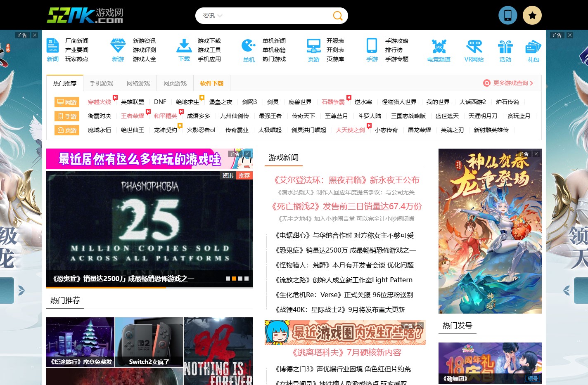Open the 游戏评测 link
This screenshot has width=588, height=385.
(x=145, y=50)
